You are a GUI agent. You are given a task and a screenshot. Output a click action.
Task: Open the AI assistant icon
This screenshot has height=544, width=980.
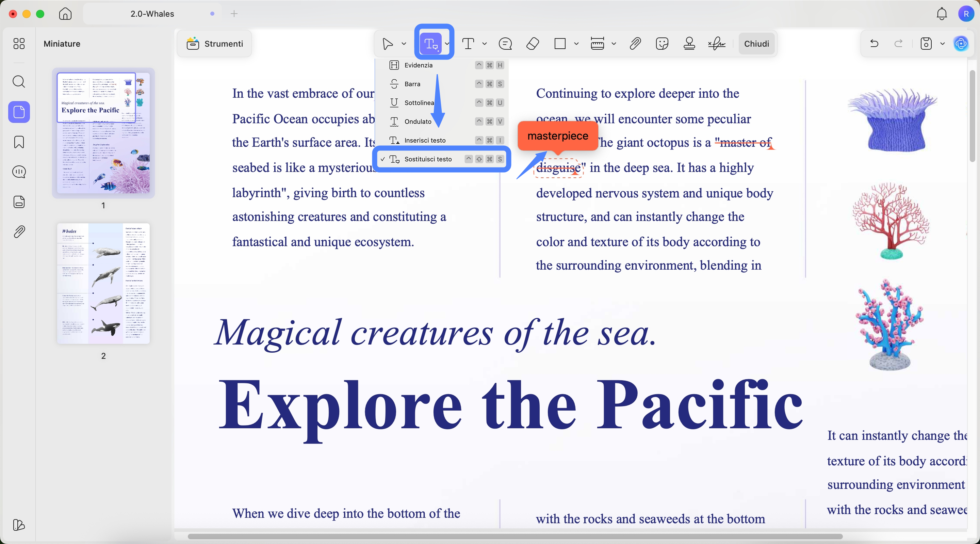click(x=961, y=44)
